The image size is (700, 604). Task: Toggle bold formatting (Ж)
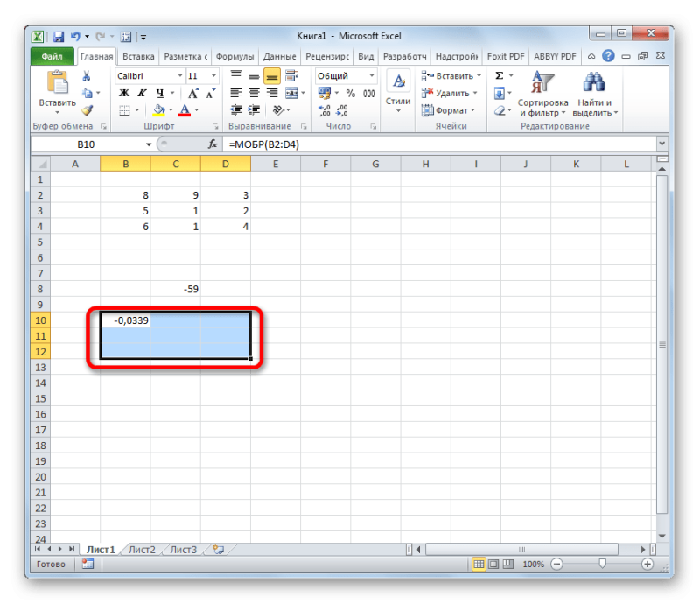tap(124, 93)
